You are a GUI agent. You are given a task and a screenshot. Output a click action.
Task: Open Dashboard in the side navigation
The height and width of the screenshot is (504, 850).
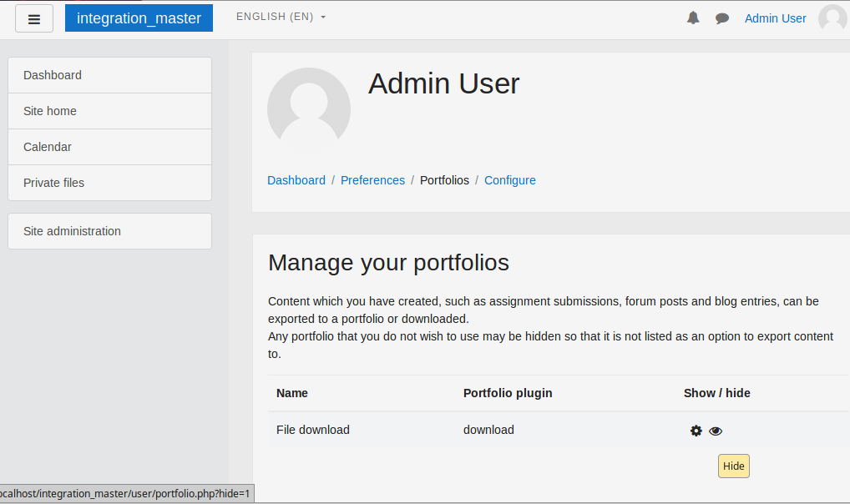coord(109,75)
